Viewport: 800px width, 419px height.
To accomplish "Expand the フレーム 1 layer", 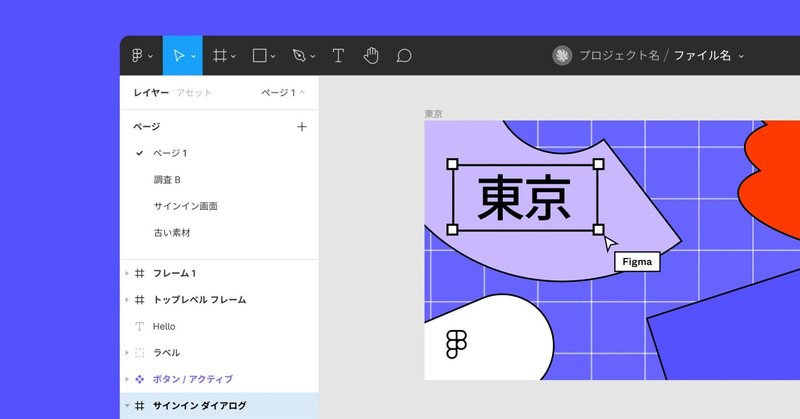I will pos(127,274).
